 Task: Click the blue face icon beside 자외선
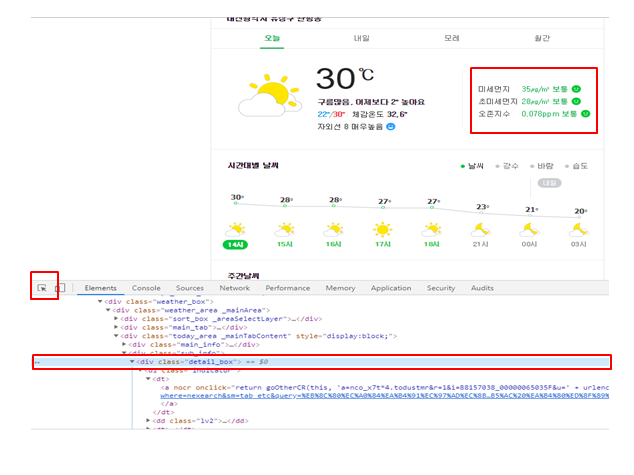tap(391, 127)
